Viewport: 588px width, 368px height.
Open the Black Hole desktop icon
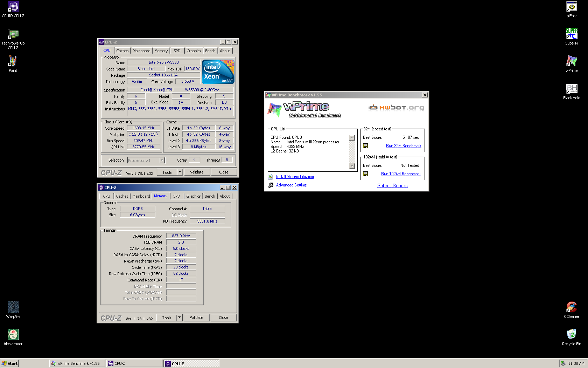[x=572, y=91]
